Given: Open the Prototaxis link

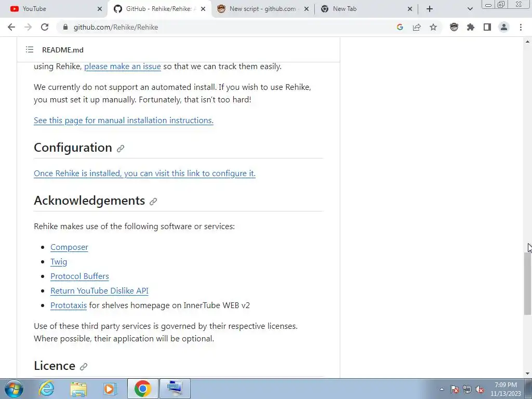Looking at the screenshot, I should coord(69,305).
